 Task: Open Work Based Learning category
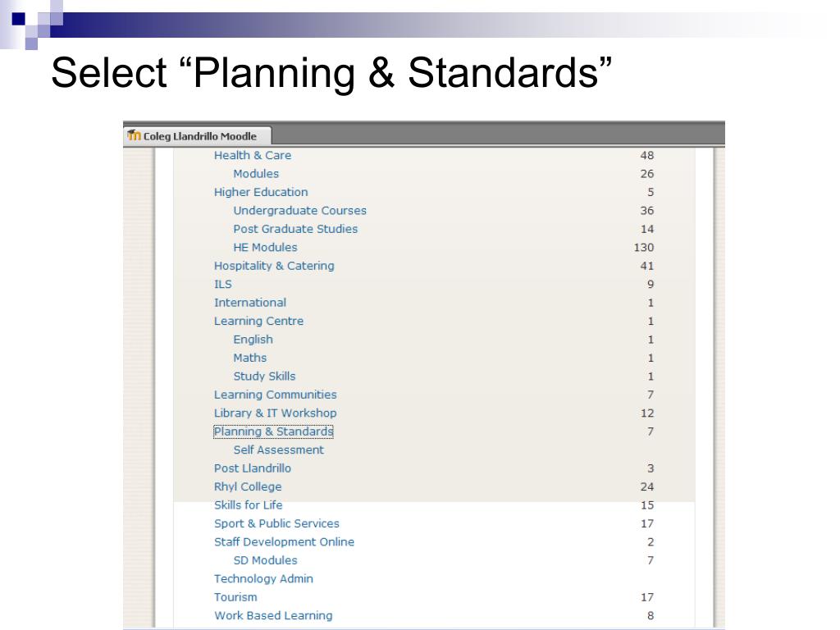click(273, 615)
